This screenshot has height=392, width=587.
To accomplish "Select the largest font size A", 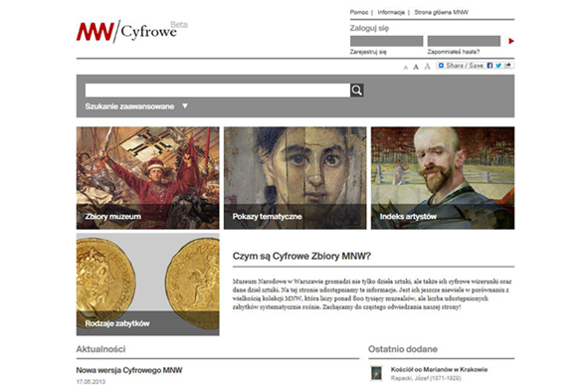I will tap(427, 67).
